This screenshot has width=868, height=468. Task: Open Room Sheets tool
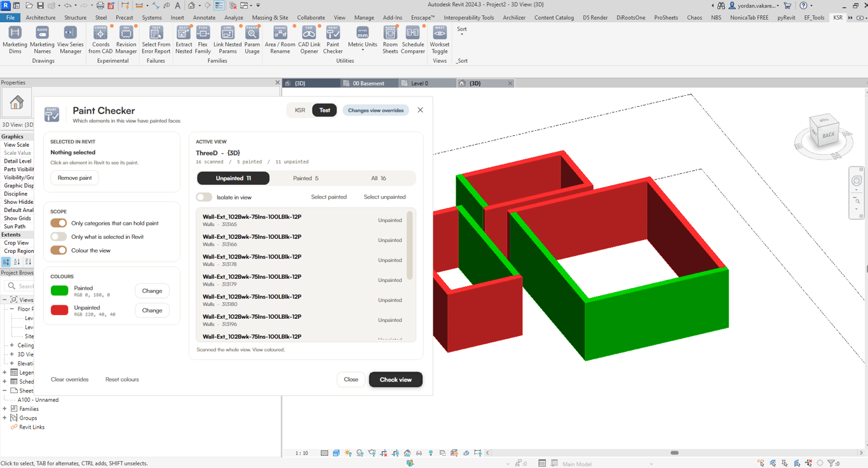click(x=390, y=40)
